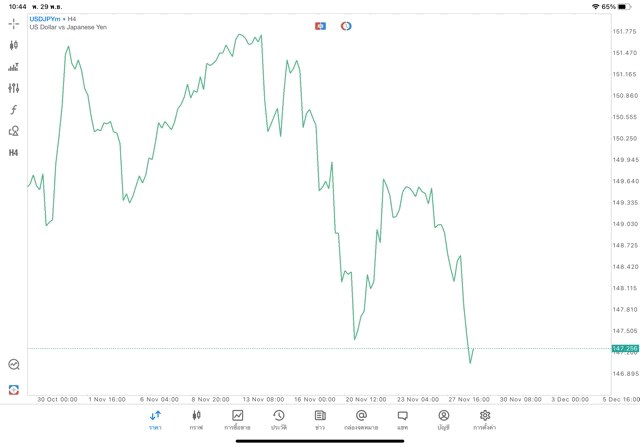Open the ข่าว (News) tab
The image size is (640, 447).
tap(320, 419)
